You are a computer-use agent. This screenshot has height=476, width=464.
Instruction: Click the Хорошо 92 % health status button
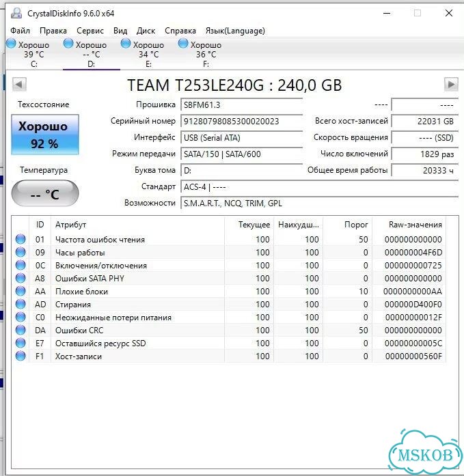(x=45, y=135)
